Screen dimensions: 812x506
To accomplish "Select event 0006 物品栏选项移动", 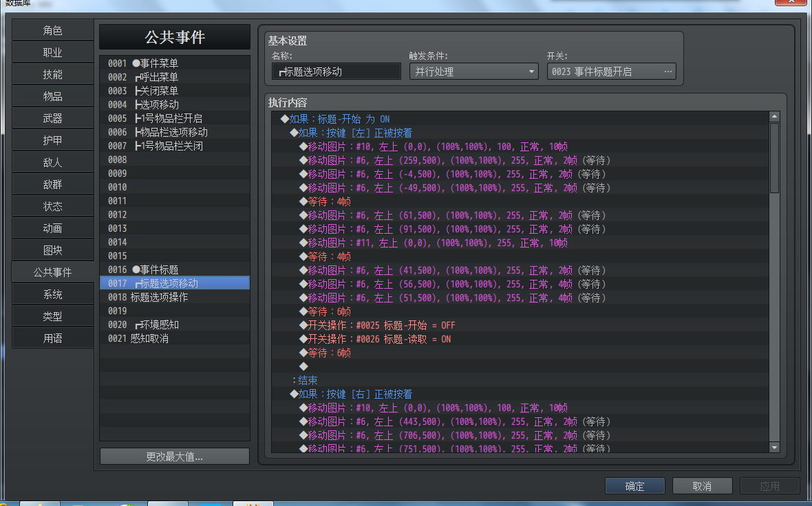I will (175, 132).
